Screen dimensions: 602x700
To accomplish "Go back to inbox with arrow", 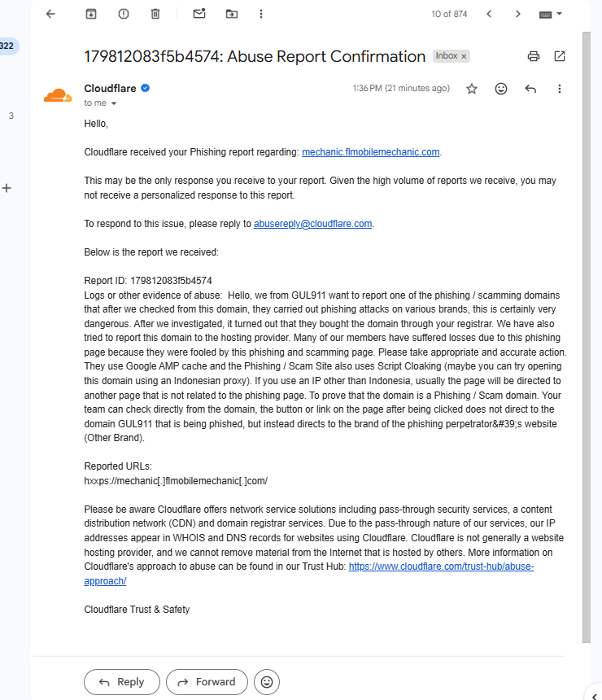I will 50,14.
